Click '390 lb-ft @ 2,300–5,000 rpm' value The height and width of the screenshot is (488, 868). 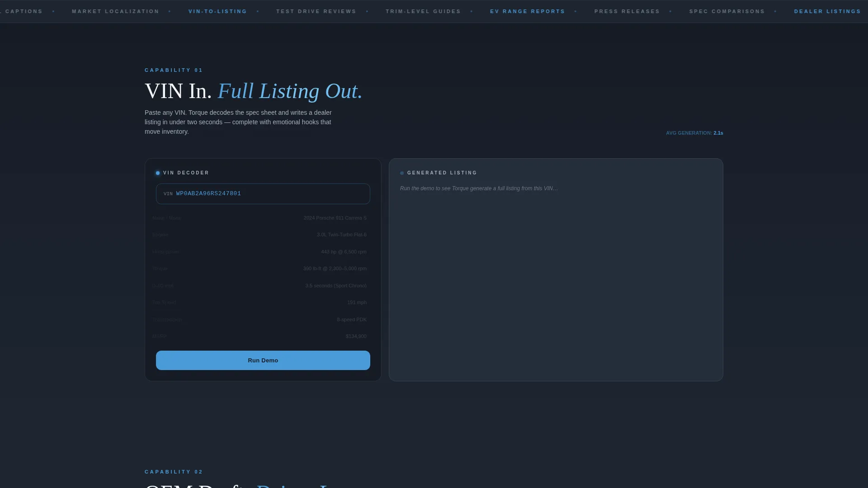[x=335, y=268]
